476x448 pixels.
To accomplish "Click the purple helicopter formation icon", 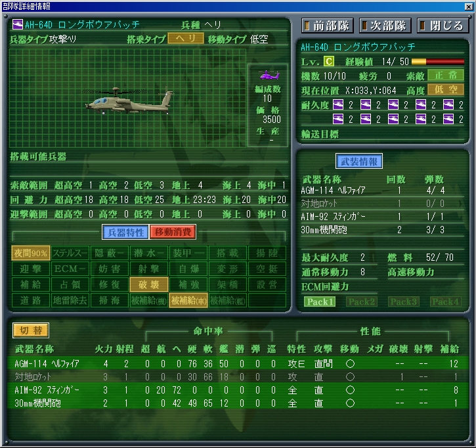I will coord(269,74).
